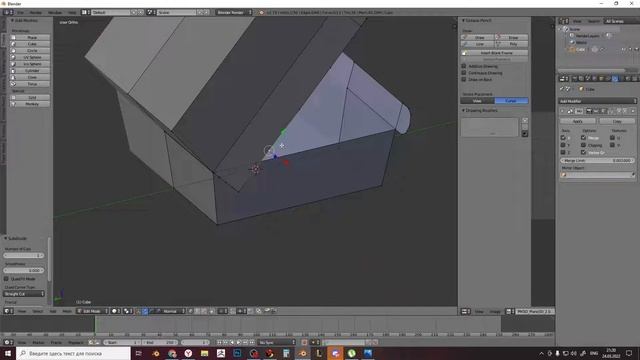Image resolution: width=640 pixels, height=360 pixels.
Task: Open the Normal transform orientation dropdown
Action: 171,311
